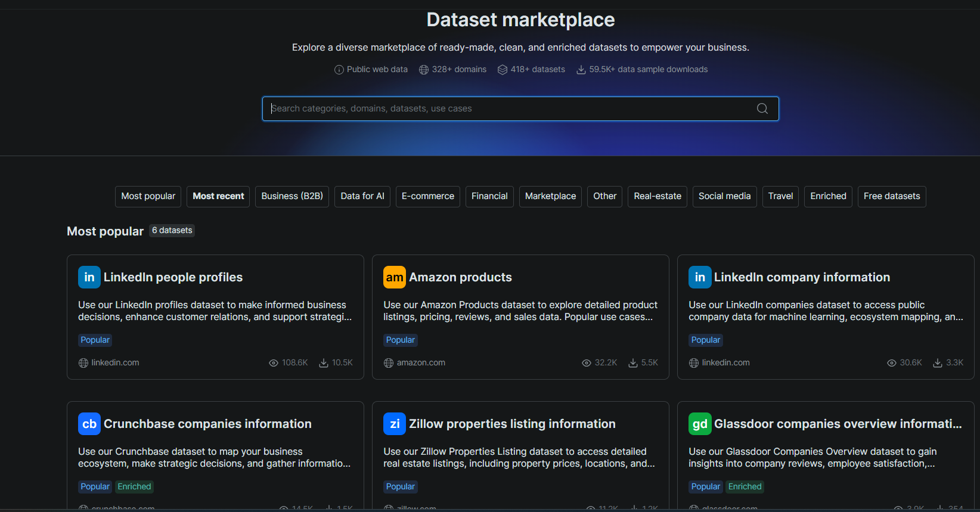The height and width of the screenshot is (512, 980).
Task: Select the Most popular filter tab
Action: [148, 196]
